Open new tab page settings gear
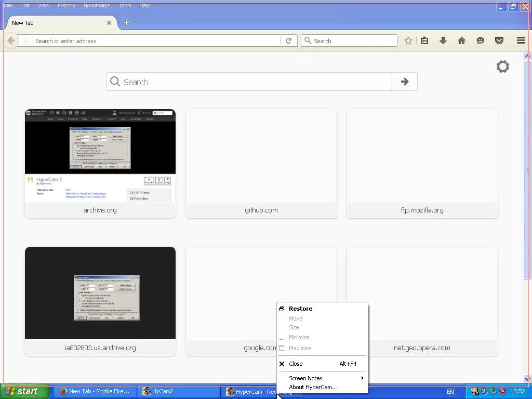The height and width of the screenshot is (399, 532). 503,66
